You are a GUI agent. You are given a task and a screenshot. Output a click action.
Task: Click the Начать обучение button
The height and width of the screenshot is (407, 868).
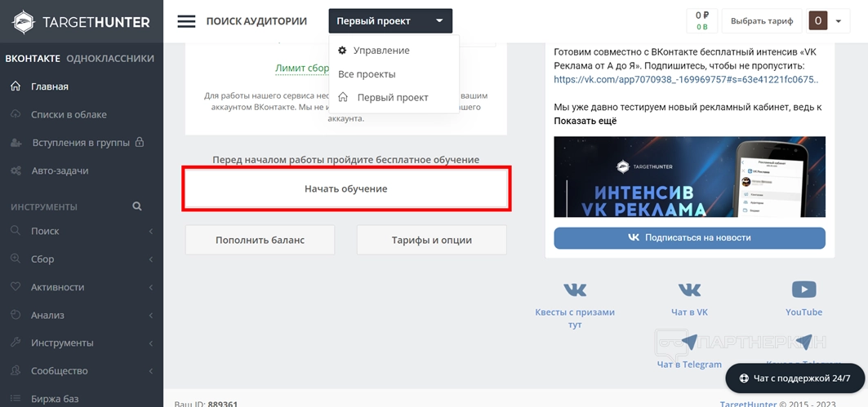346,188
